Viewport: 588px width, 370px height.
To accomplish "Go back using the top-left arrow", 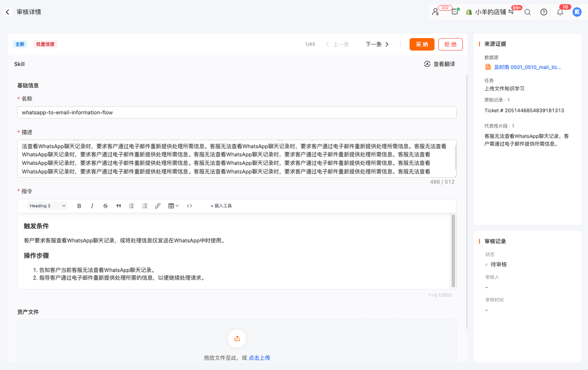I will (7, 12).
